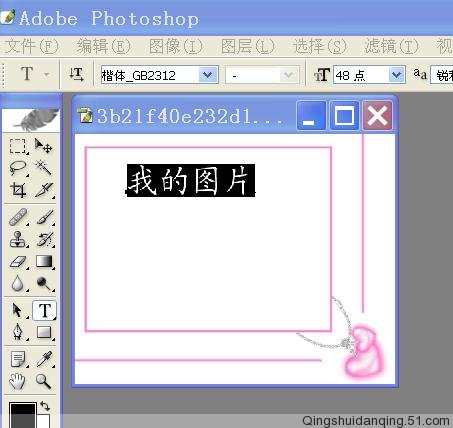Select the Crop tool
Screen dimensions: 453x428
click(x=18, y=190)
